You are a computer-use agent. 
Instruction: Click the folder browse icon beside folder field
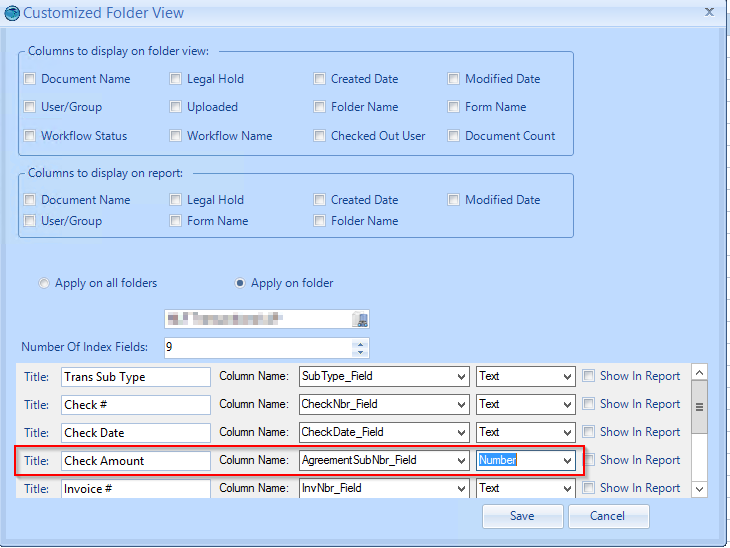pyautogui.click(x=362, y=320)
